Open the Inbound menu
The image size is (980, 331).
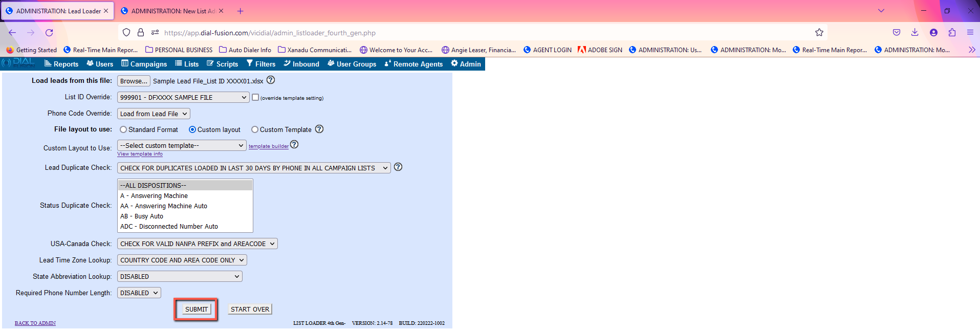[x=301, y=64]
